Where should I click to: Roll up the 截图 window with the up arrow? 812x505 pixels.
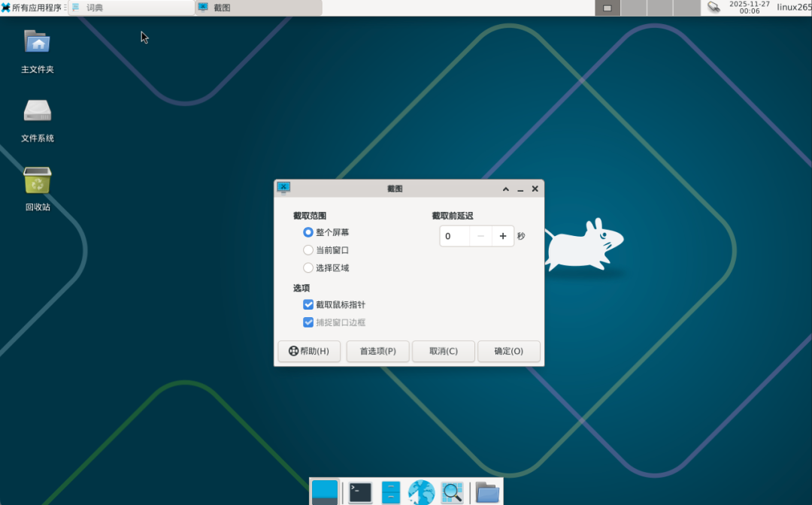(506, 189)
